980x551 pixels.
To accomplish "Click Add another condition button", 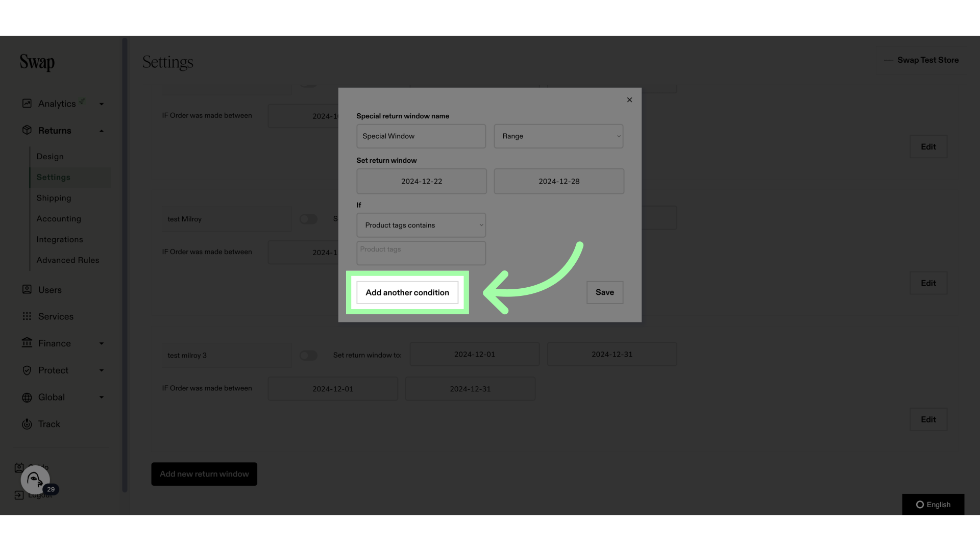I will [x=407, y=292].
